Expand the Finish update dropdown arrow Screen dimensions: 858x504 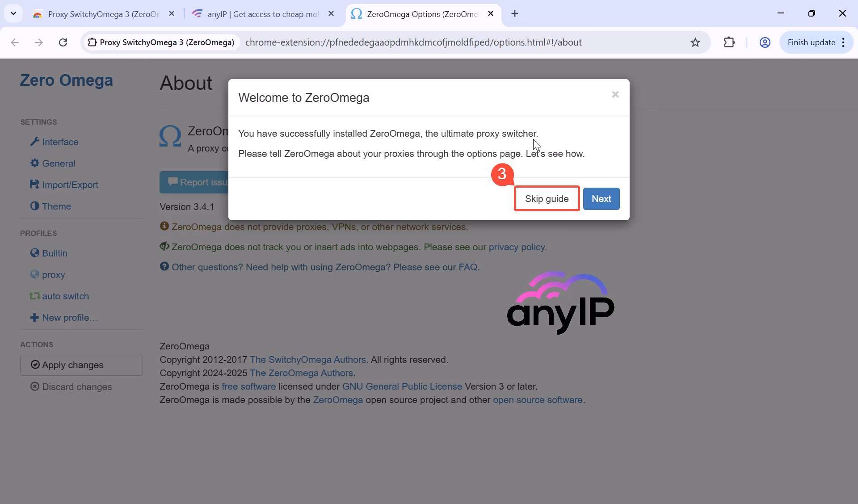[844, 42]
